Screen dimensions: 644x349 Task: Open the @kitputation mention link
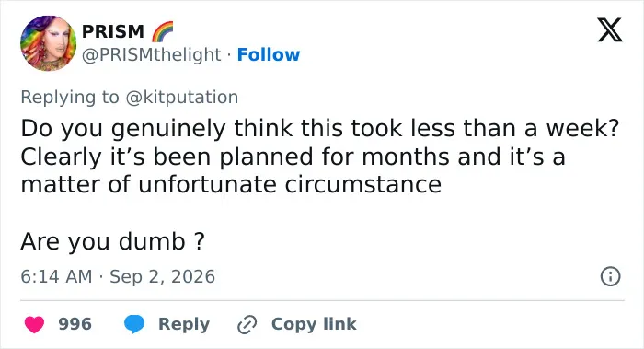(181, 98)
